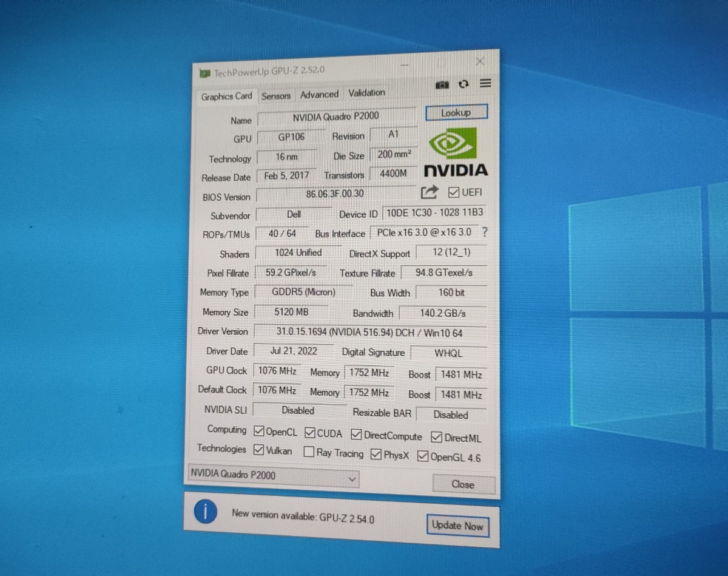Click the Release Date value Feb 5, 2017
This screenshot has width=728, height=576.
tap(286, 175)
